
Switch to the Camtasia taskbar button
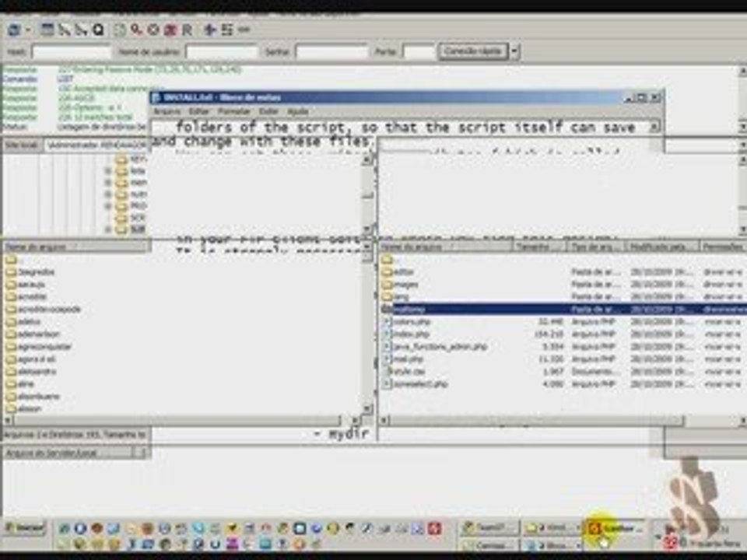click(489, 544)
